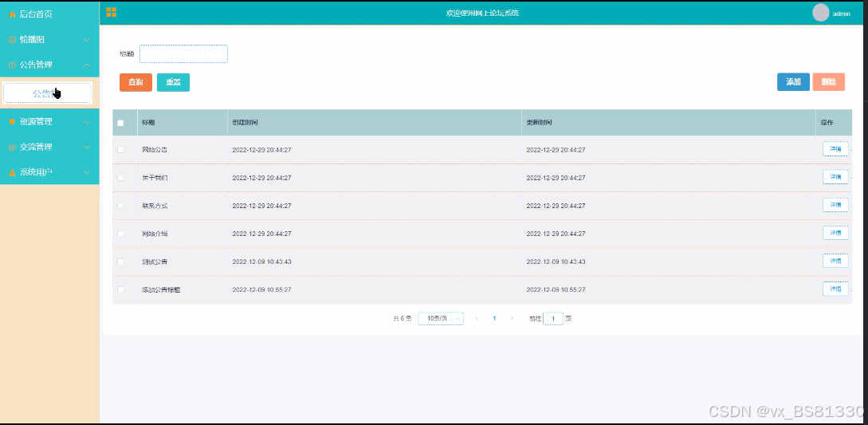
Task: Check the row for 关于我们
Action: click(120, 178)
